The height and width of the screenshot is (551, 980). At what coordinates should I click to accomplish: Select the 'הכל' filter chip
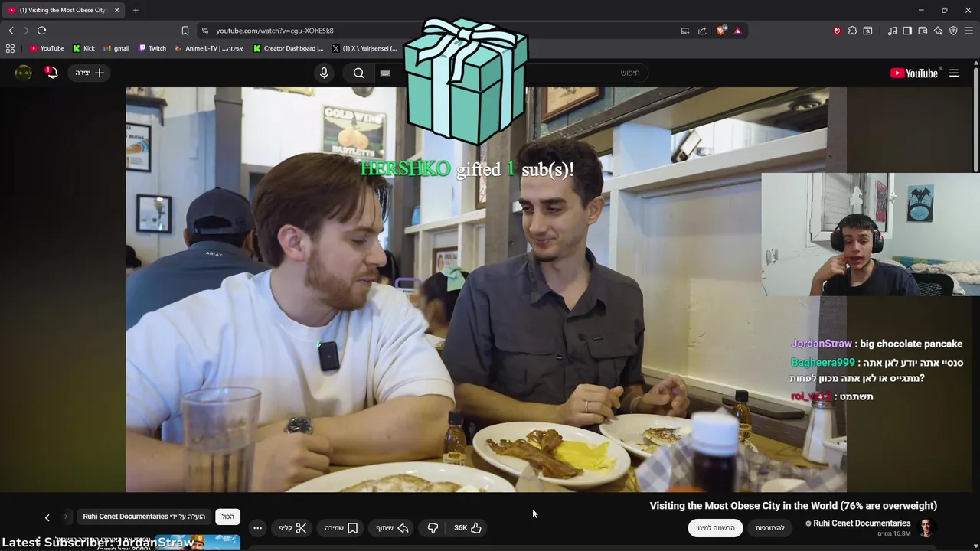click(x=228, y=517)
